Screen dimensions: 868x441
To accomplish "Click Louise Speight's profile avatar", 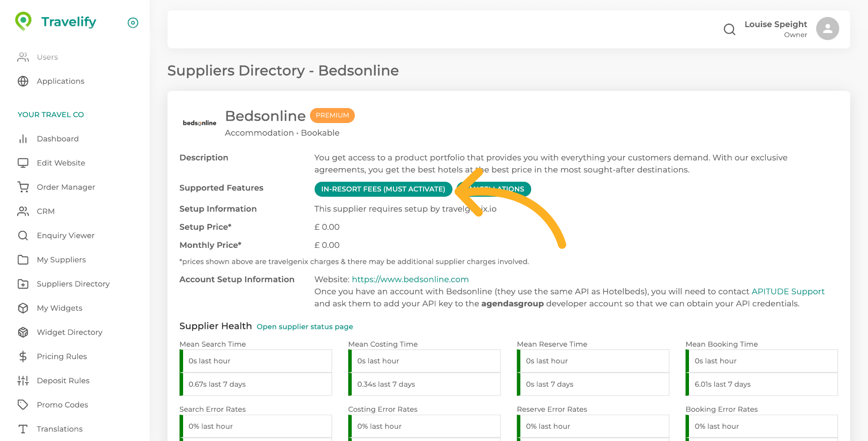I will [x=827, y=28].
